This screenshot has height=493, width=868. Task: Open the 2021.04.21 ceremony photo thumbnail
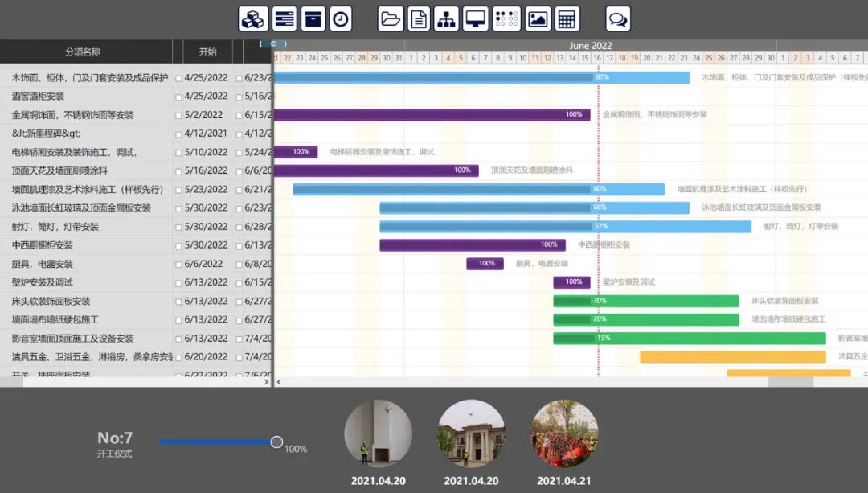click(x=564, y=433)
